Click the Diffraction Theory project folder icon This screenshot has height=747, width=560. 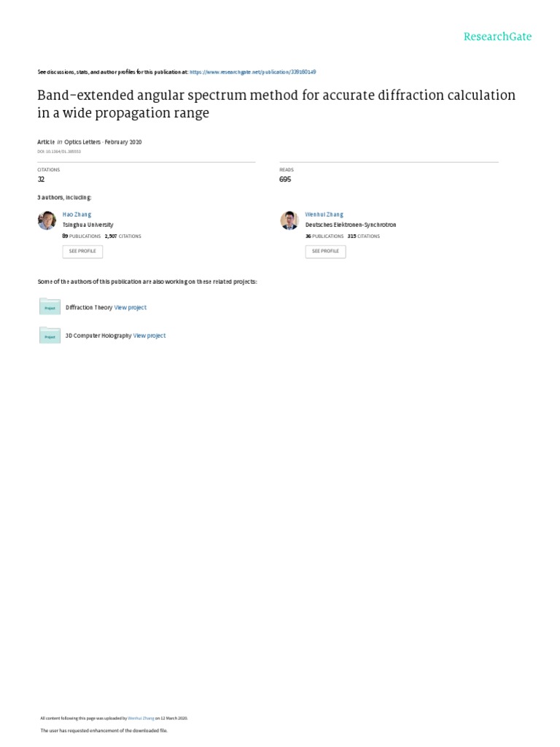[50, 307]
